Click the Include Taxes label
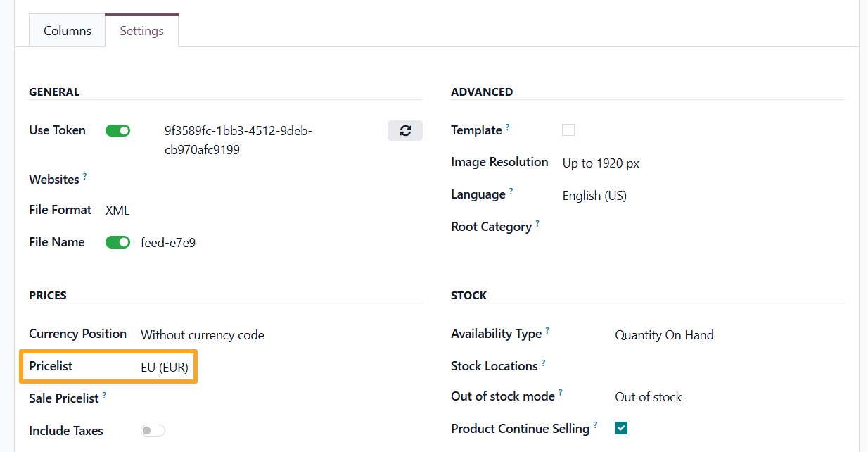The width and height of the screenshot is (868, 452). [66, 431]
